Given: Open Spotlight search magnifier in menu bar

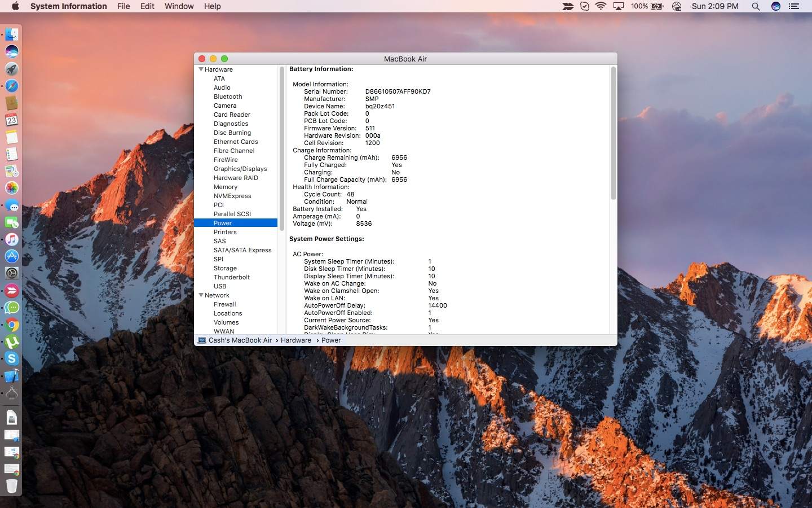Looking at the screenshot, I should (x=756, y=6).
